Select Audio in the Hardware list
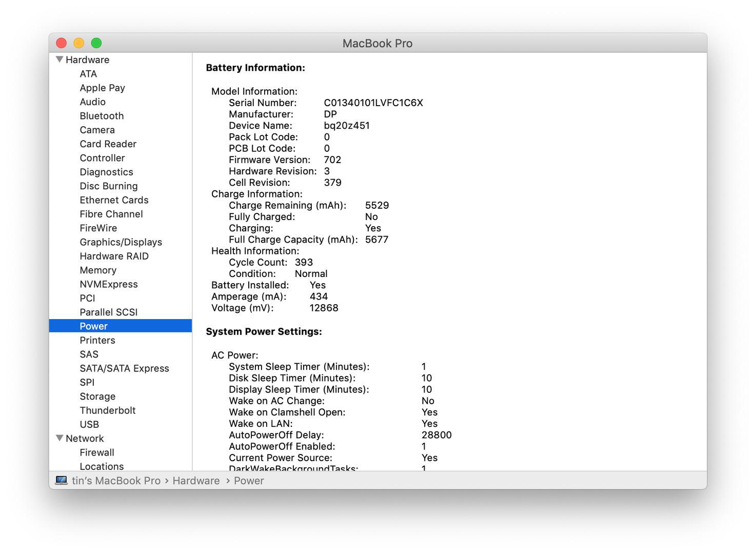The height and width of the screenshot is (554, 756). click(92, 102)
